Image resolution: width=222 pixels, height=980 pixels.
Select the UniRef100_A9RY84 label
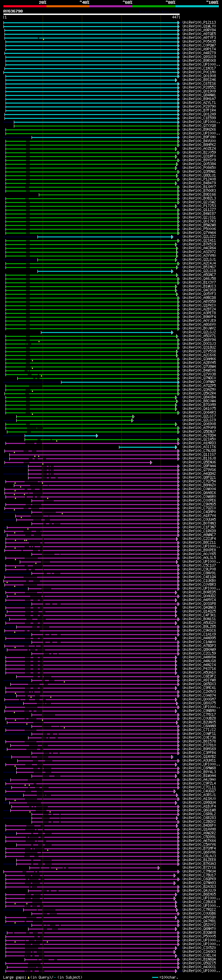[199, 30]
